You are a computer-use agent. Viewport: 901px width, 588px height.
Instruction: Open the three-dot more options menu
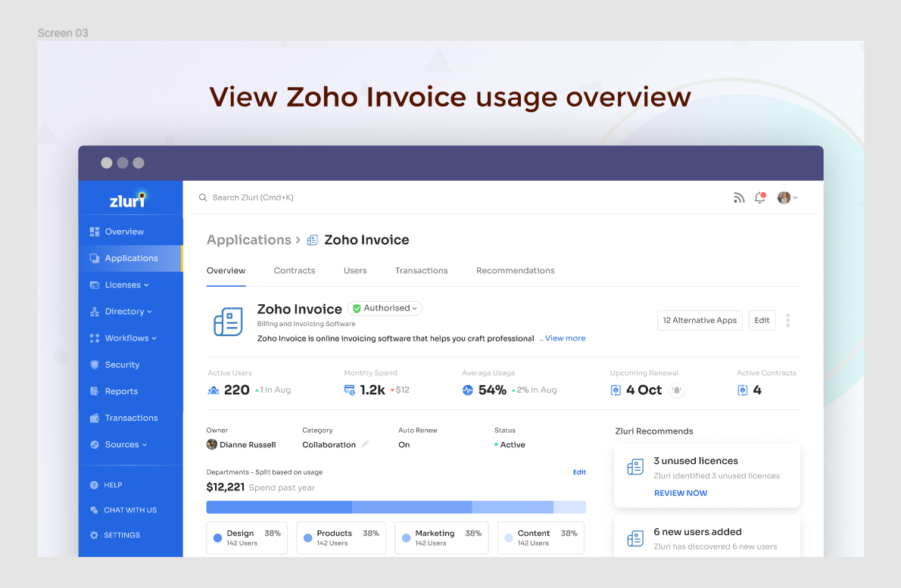pos(787,320)
